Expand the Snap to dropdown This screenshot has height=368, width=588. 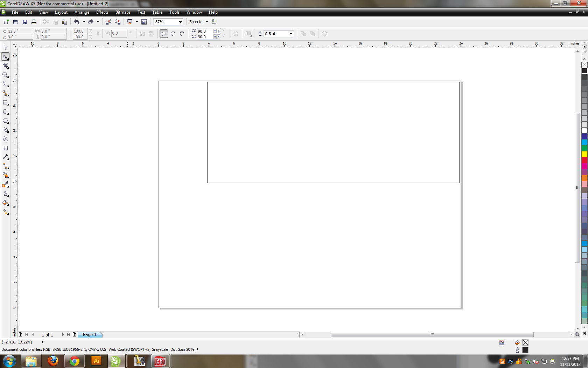pos(207,22)
